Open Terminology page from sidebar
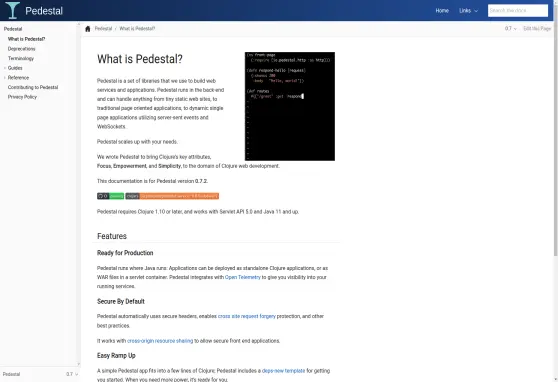Screen dimensions: 558x382 coord(21,58)
